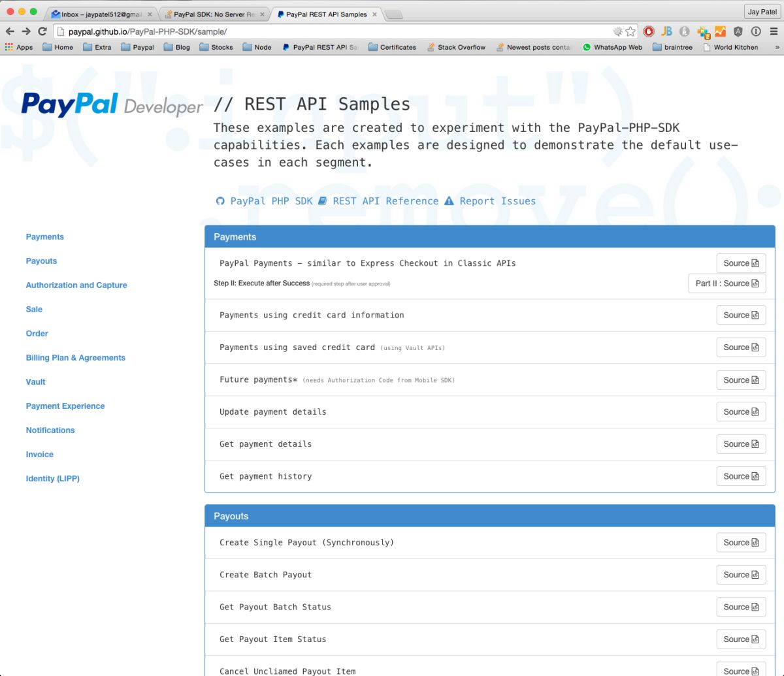The height and width of the screenshot is (676, 784).
Task: Select Billing Plan & Agreements sidebar link
Action: (x=75, y=358)
